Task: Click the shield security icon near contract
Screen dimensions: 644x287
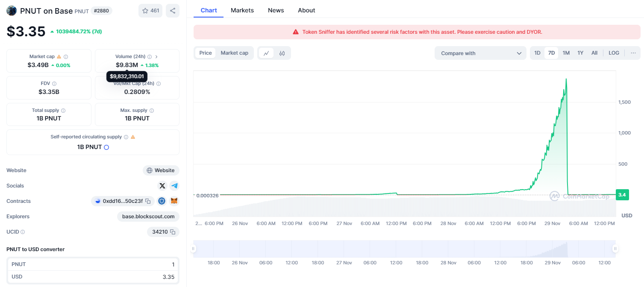Action: pyautogui.click(x=162, y=201)
